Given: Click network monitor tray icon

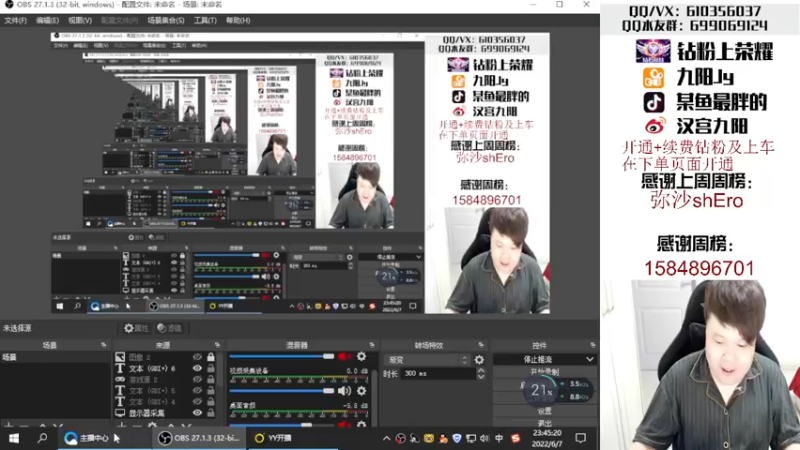Looking at the screenshot, I should (x=470, y=438).
